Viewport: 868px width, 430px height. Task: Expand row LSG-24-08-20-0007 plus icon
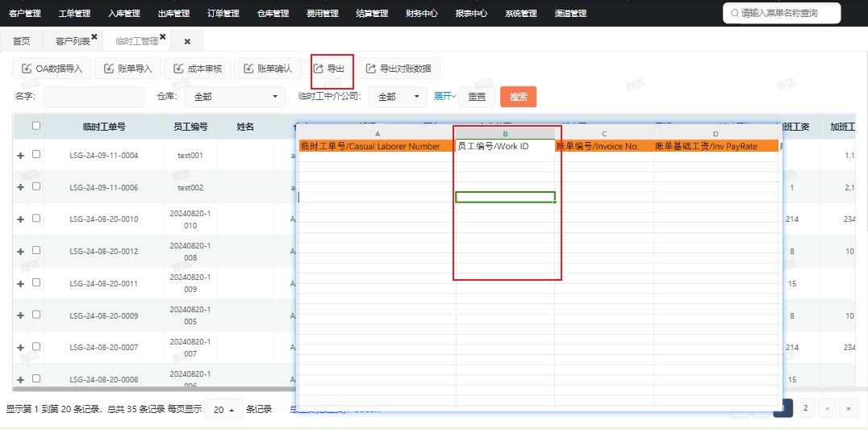coord(20,348)
